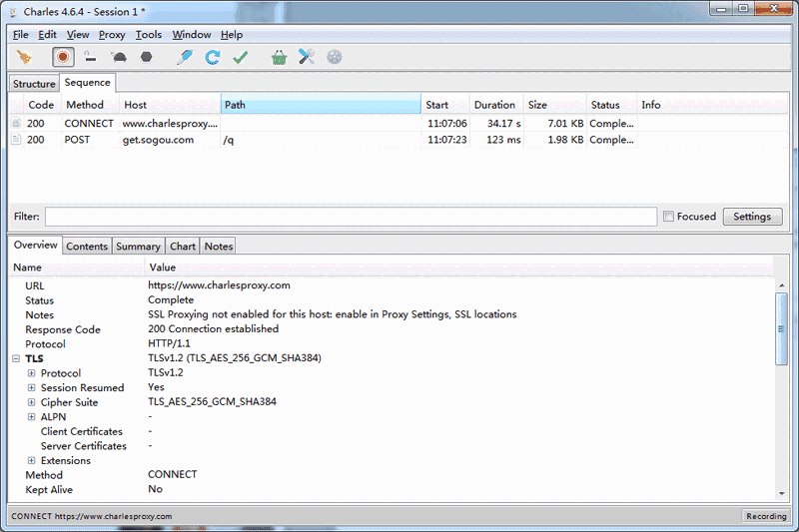Repeat the request with the refresh icon
Viewport: 799px width, 532px height.
click(x=212, y=58)
